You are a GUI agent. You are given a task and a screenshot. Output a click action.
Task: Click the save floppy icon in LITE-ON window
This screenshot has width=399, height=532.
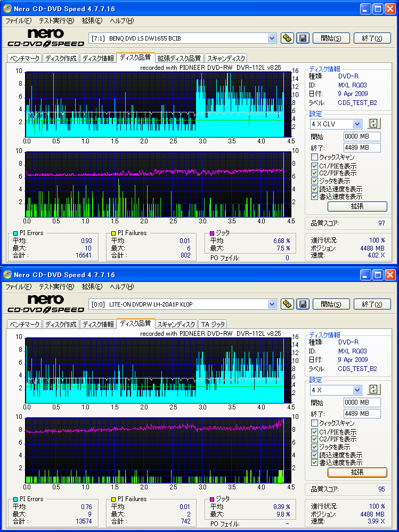[x=303, y=304]
